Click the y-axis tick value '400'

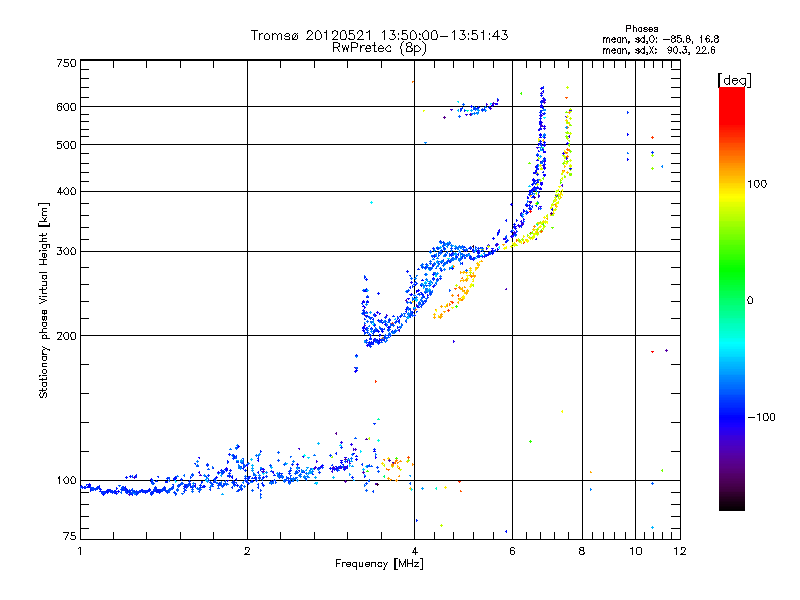pyautogui.click(x=66, y=191)
